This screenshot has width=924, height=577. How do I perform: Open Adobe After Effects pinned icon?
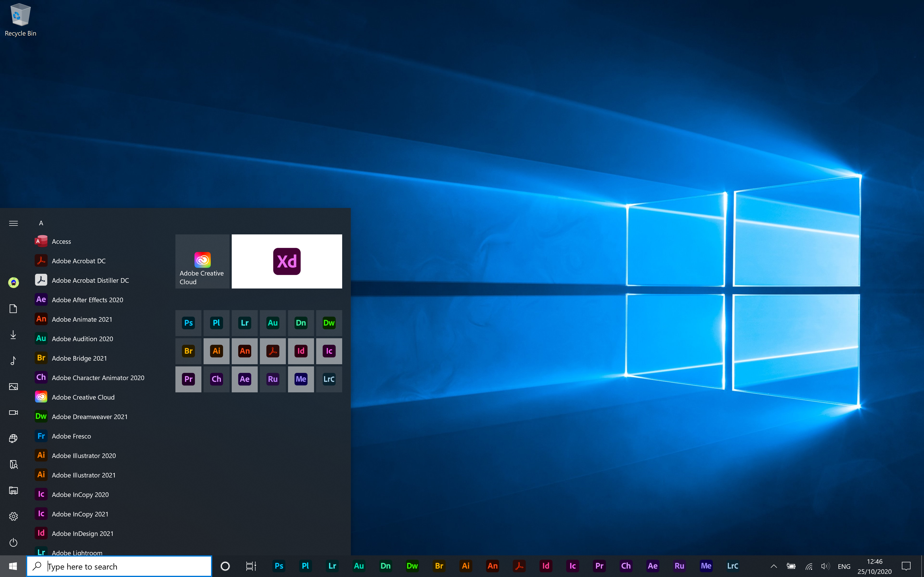coord(653,566)
